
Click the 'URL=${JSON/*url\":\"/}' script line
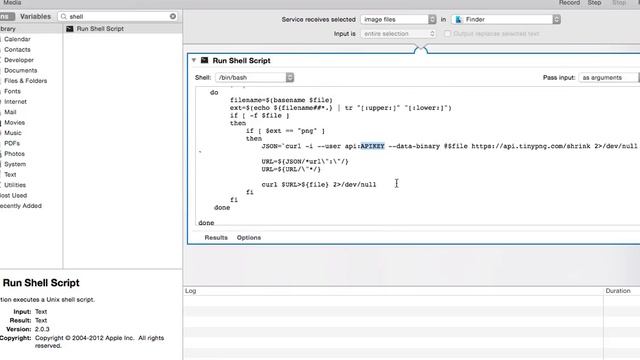tap(305, 161)
